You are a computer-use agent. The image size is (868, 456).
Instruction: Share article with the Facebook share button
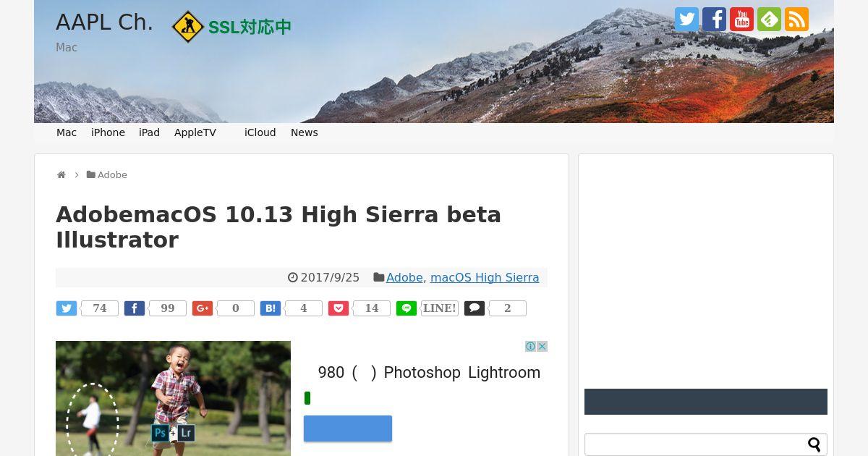pyautogui.click(x=135, y=308)
